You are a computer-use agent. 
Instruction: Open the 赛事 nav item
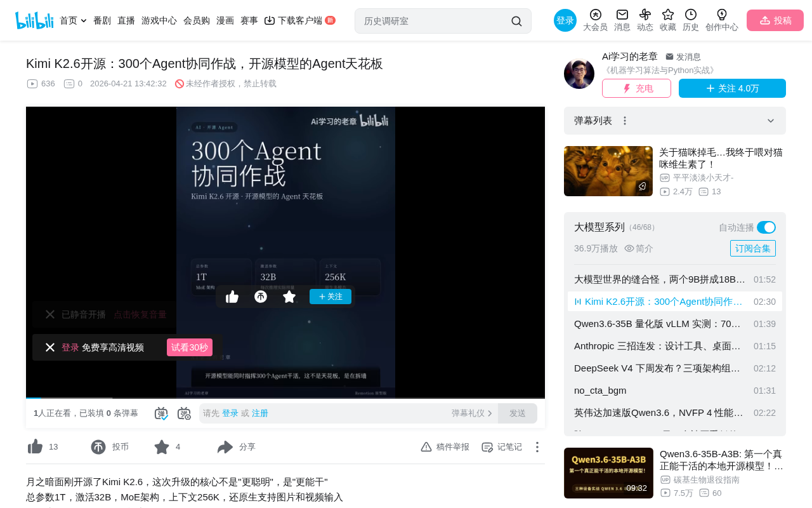pos(249,20)
